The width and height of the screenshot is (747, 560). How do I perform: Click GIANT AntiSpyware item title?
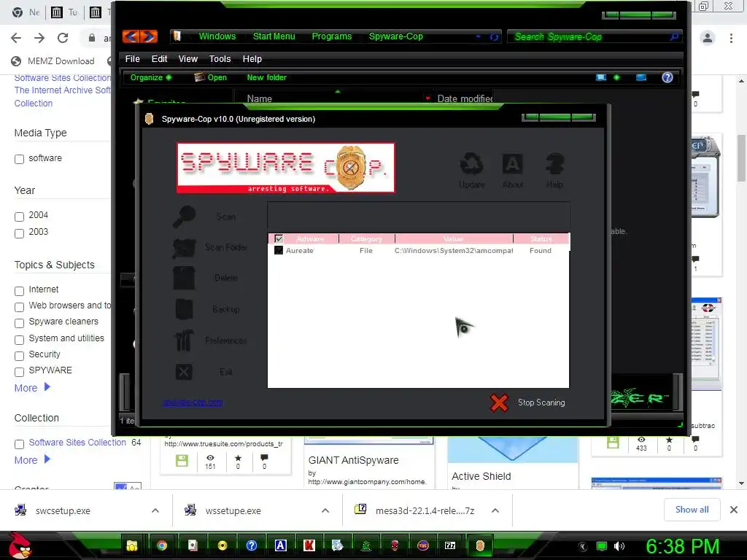pos(354,460)
